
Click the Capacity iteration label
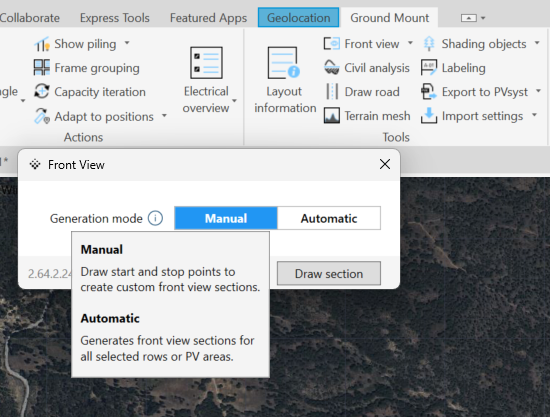click(100, 92)
